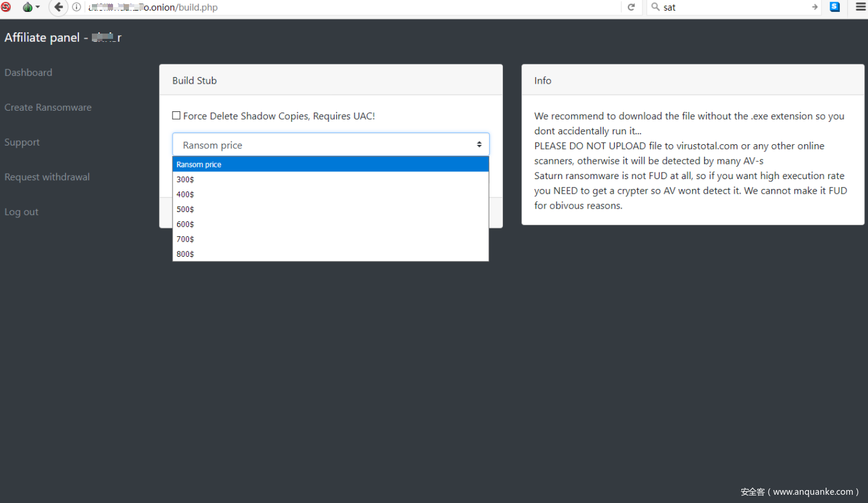
Task: Click the address bar URL field
Action: 353,7
